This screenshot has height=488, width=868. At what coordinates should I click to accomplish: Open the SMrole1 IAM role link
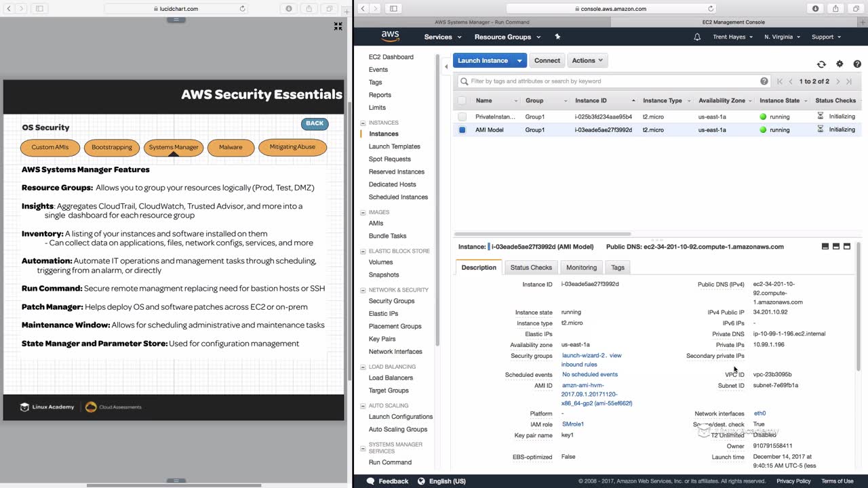(x=573, y=424)
